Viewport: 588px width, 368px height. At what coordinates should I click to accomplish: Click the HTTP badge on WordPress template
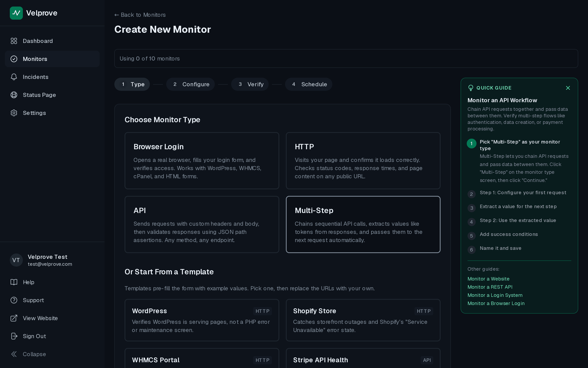pos(262,311)
